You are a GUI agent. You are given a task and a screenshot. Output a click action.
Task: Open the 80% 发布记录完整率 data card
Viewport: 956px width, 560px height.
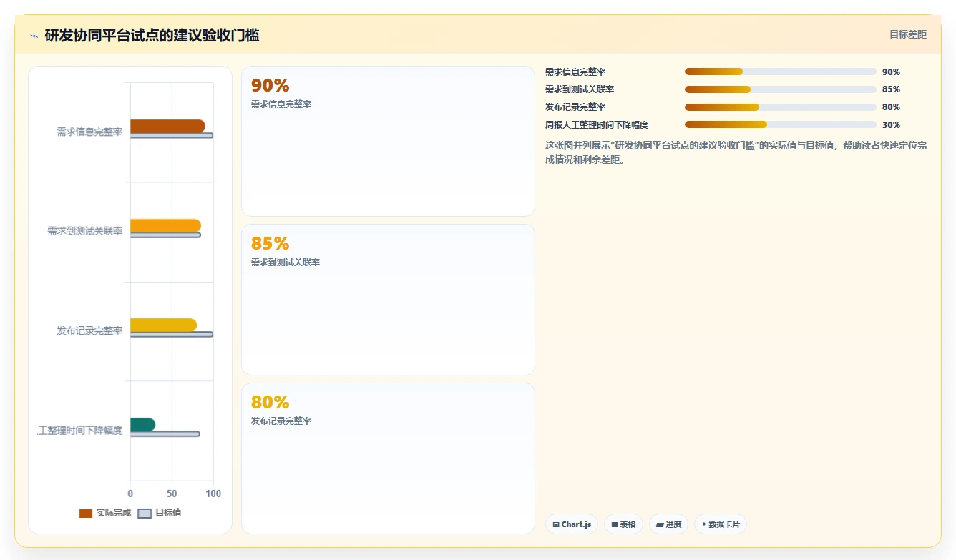coord(388,458)
